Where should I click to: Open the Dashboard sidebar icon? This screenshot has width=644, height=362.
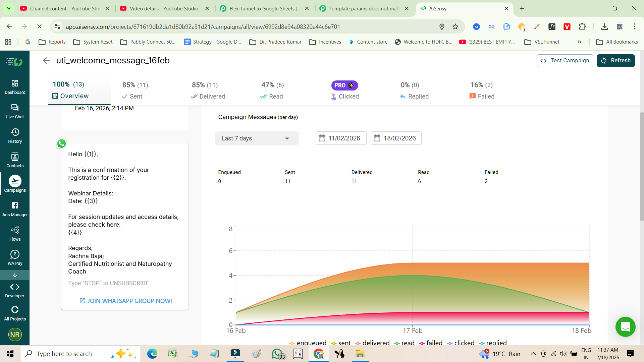click(15, 87)
